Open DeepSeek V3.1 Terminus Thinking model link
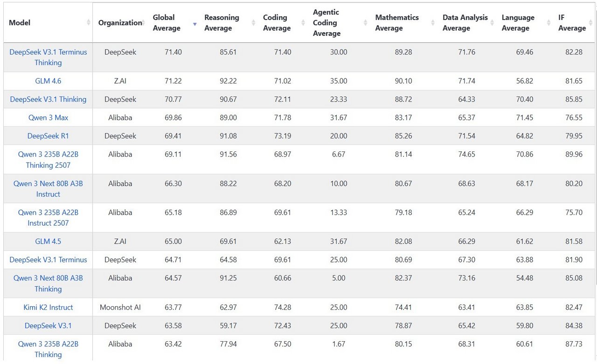Viewport: 597px width, 364px height. [x=48, y=57]
